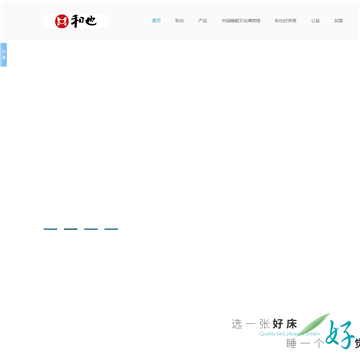Image resolution: width=360 pixels, height=360 pixels.
Task: Select the 产品 products menu item
Action: pos(203,21)
